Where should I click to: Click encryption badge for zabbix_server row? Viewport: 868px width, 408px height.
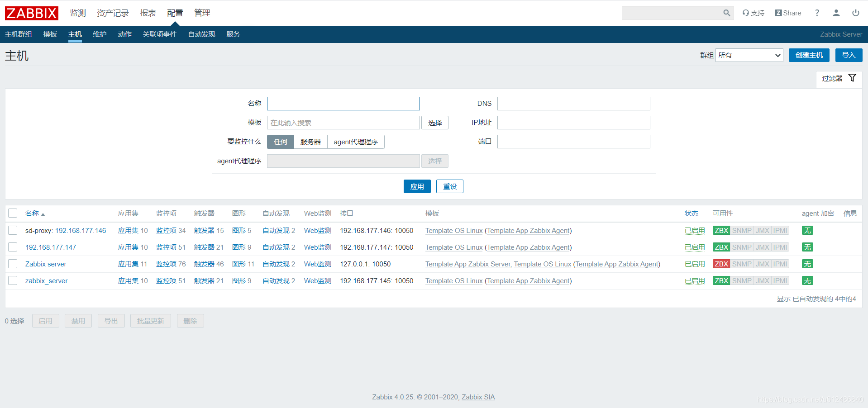[807, 281]
